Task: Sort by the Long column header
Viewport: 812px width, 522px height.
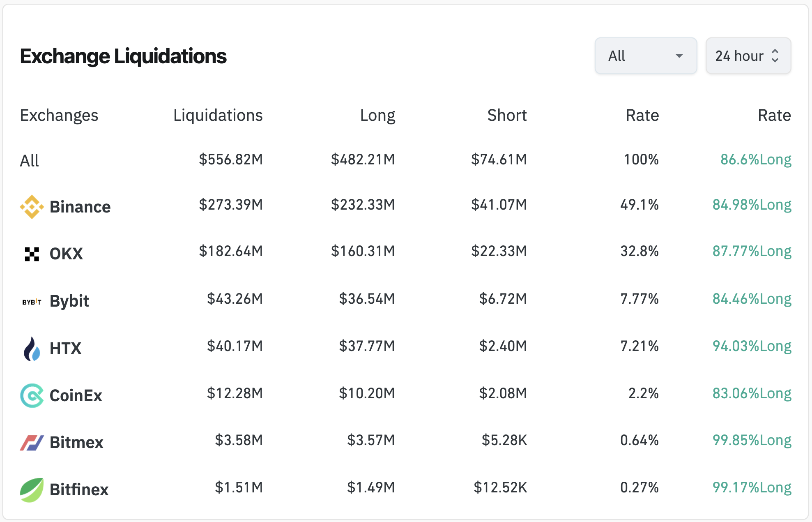Action: 377,115
